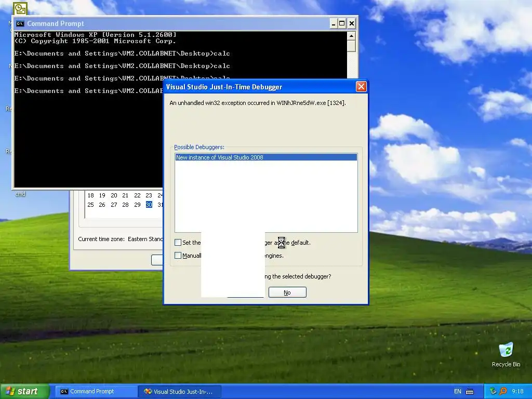
Task: Tick the 'Manually choose debugging engines' checkbox
Action: pyautogui.click(x=178, y=255)
